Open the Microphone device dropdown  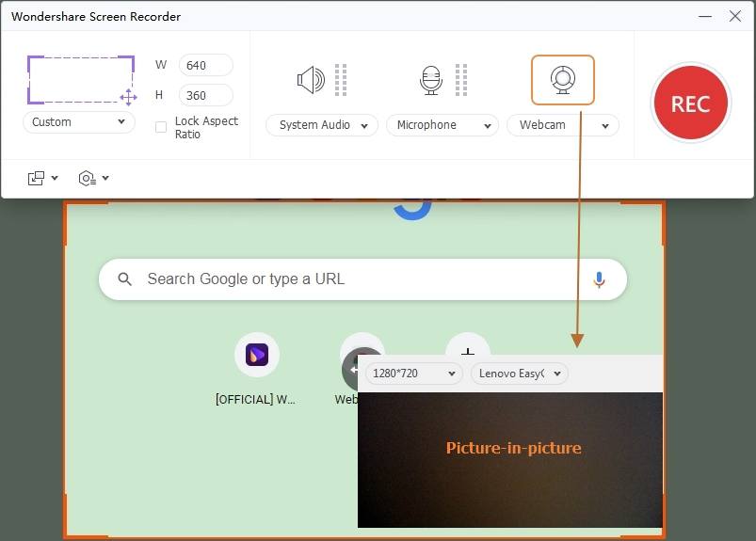click(442, 125)
